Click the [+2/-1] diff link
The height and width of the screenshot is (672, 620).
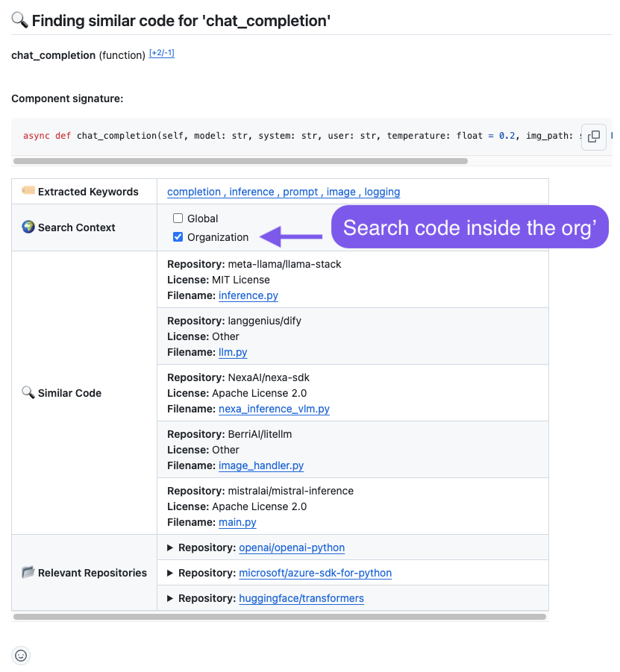tap(162, 54)
